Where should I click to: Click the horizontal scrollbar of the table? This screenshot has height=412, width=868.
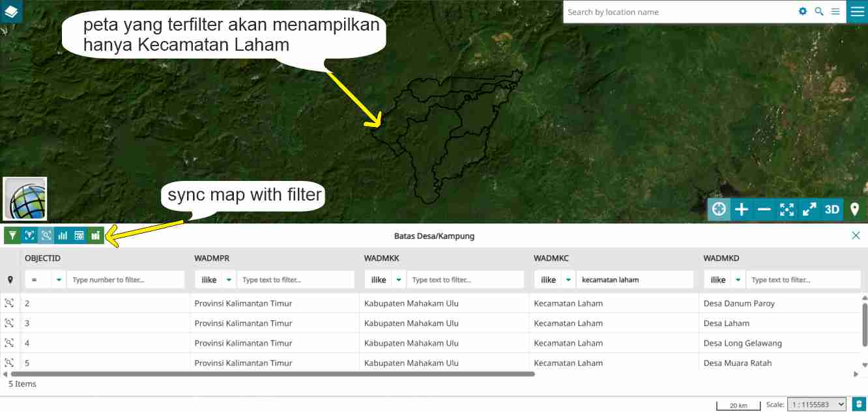[x=272, y=374]
